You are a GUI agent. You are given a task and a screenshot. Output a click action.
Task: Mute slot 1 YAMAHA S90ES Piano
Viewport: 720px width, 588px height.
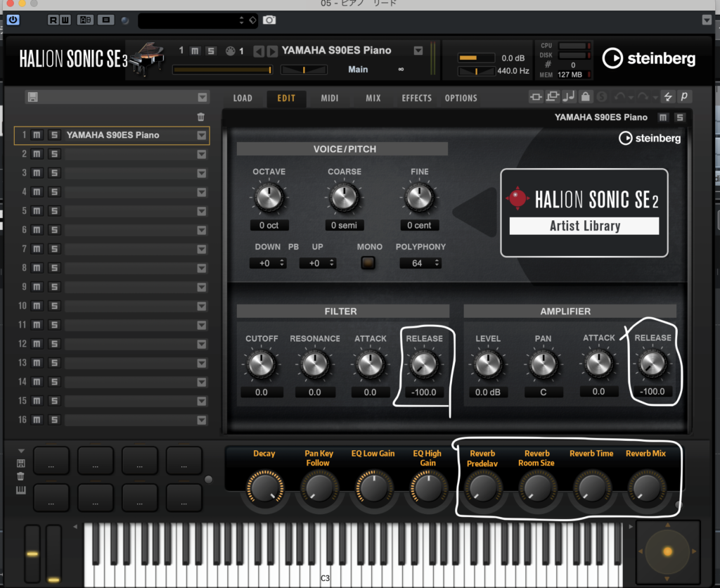(37, 135)
